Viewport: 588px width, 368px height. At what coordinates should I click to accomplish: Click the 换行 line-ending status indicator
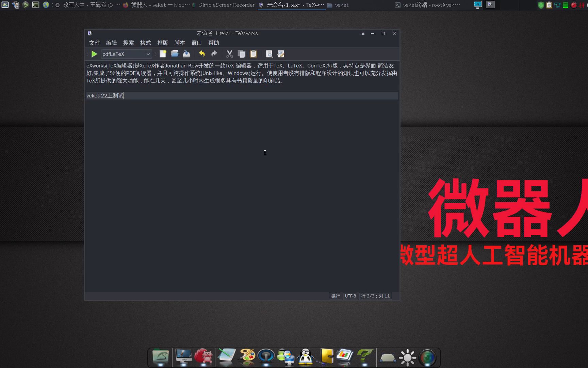[336, 296]
